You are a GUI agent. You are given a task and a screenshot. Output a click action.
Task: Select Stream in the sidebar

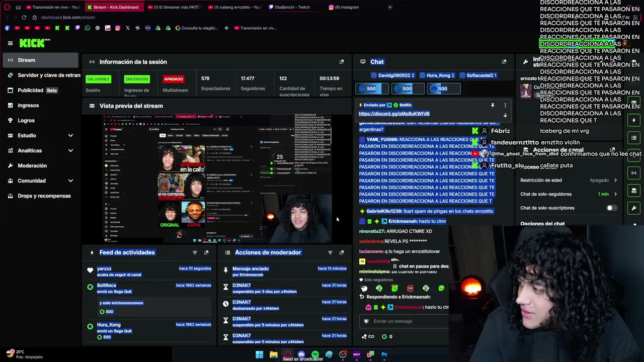click(x=39, y=60)
